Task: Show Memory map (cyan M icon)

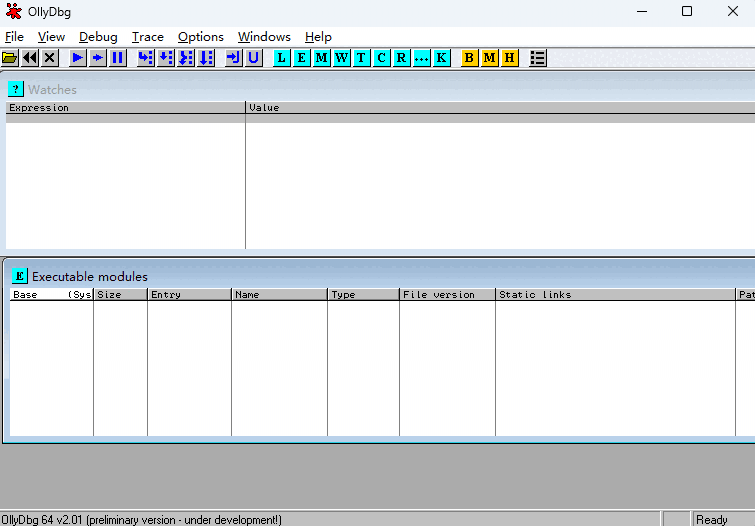Action: click(321, 58)
